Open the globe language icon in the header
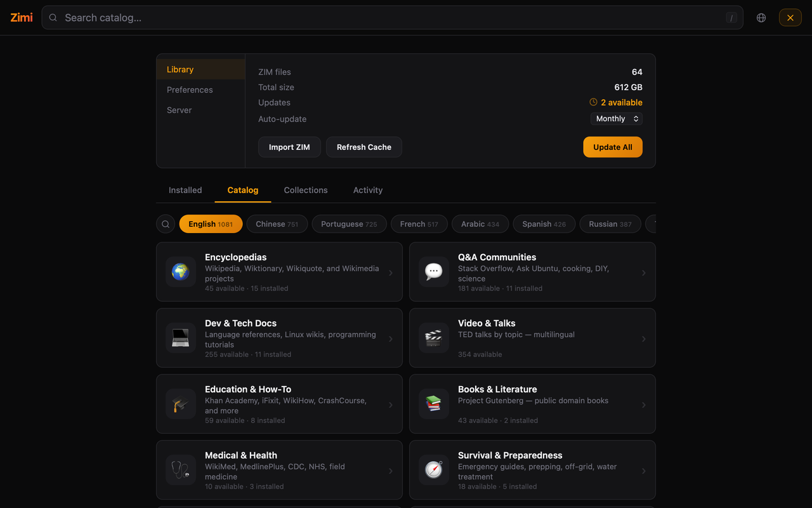 pos(761,17)
